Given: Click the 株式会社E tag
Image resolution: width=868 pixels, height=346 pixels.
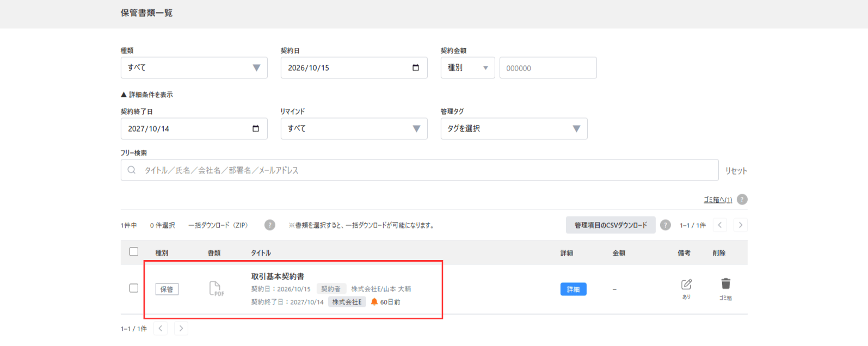Looking at the screenshot, I should point(347,302).
